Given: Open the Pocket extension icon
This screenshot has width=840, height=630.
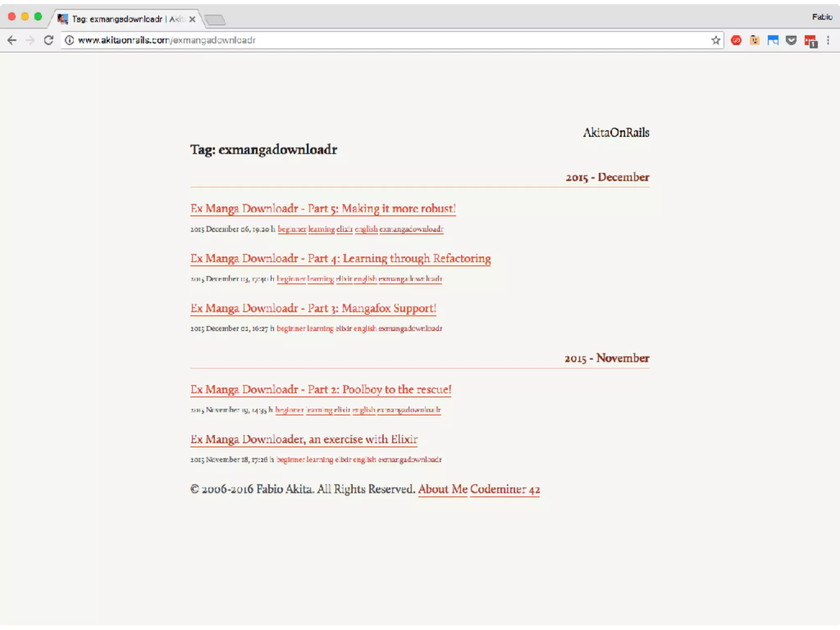Looking at the screenshot, I should coord(791,40).
